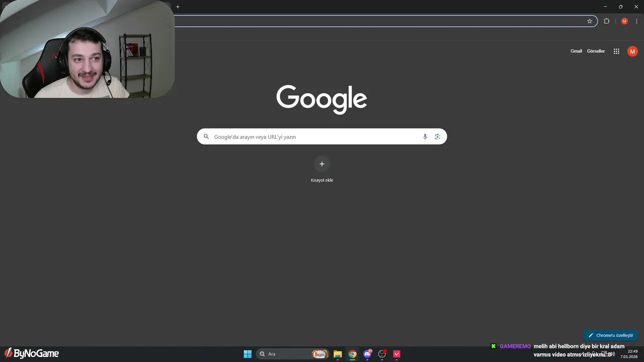Image resolution: width=644 pixels, height=362 pixels.
Task: Open the Google account M avatar
Action: pos(632,51)
